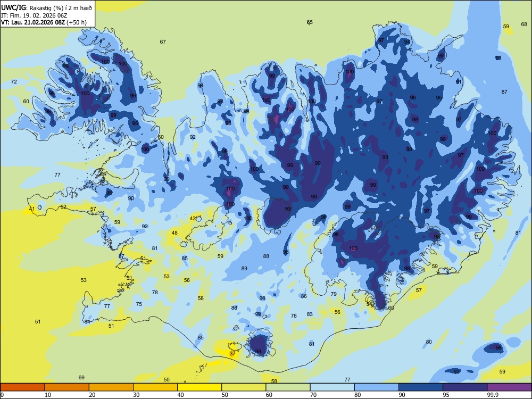
Task: Click the "48" humidity value on the map
Action: (x=174, y=233)
